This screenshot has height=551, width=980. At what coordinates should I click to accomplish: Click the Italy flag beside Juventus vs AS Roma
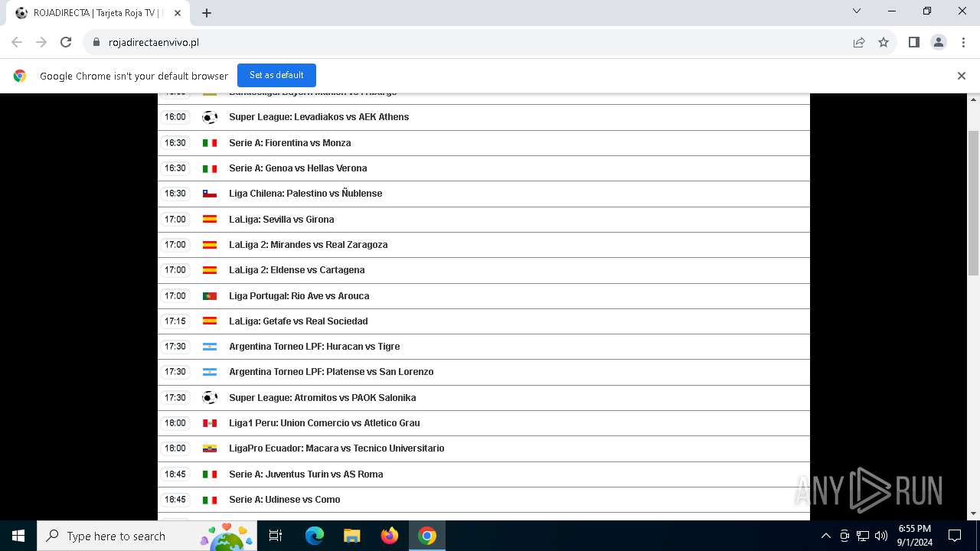click(x=210, y=474)
